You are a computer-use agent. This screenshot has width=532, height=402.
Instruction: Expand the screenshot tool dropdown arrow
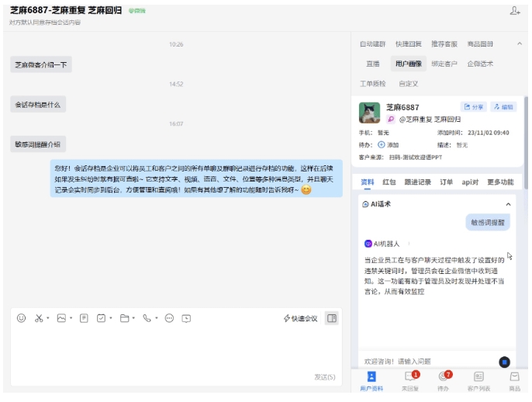click(48, 319)
